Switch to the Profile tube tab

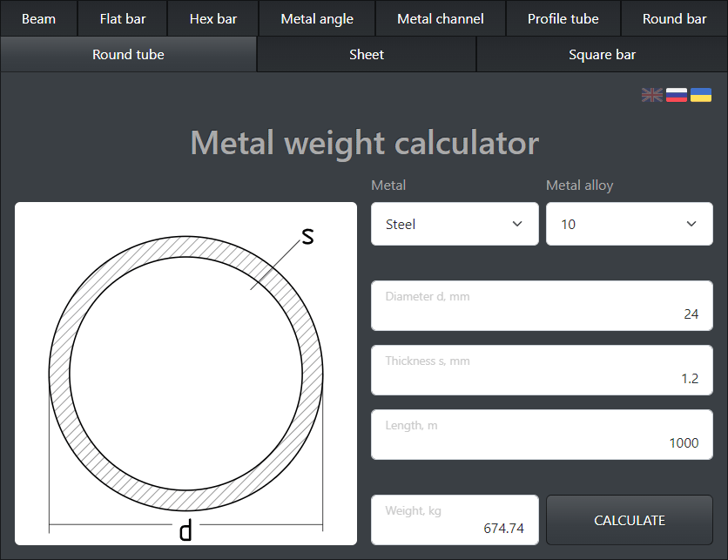(563, 18)
